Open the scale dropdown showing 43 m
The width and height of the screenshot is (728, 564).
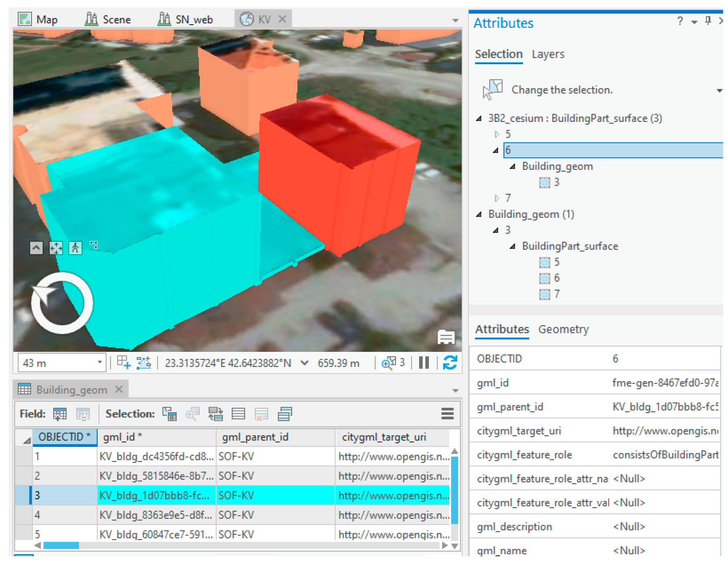[100, 363]
